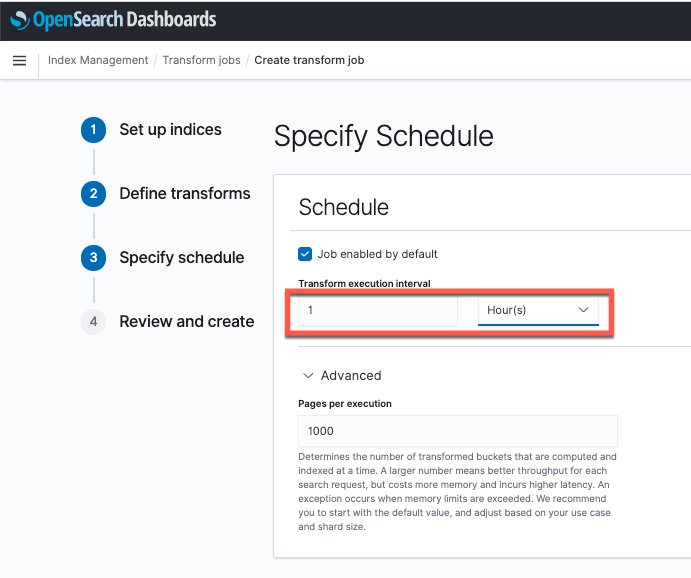Click the Advanced section title text

[x=351, y=375]
